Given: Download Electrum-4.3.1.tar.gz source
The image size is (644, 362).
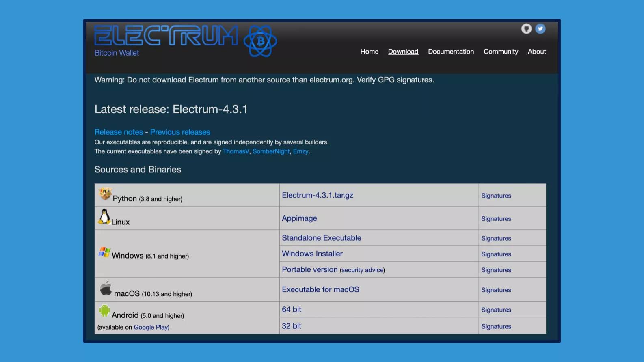Looking at the screenshot, I should point(318,195).
